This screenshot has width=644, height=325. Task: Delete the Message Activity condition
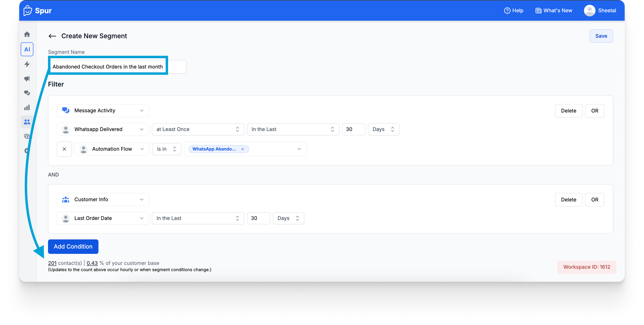click(568, 111)
